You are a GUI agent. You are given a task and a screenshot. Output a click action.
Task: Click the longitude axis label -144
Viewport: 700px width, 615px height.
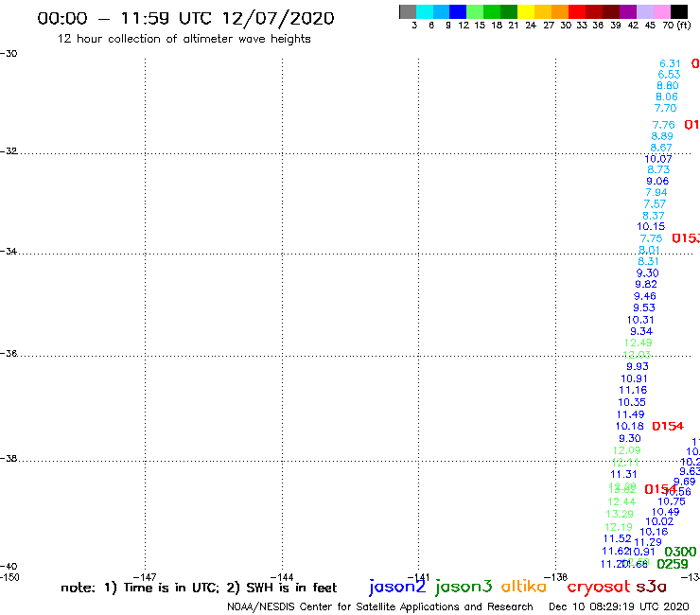(282, 577)
